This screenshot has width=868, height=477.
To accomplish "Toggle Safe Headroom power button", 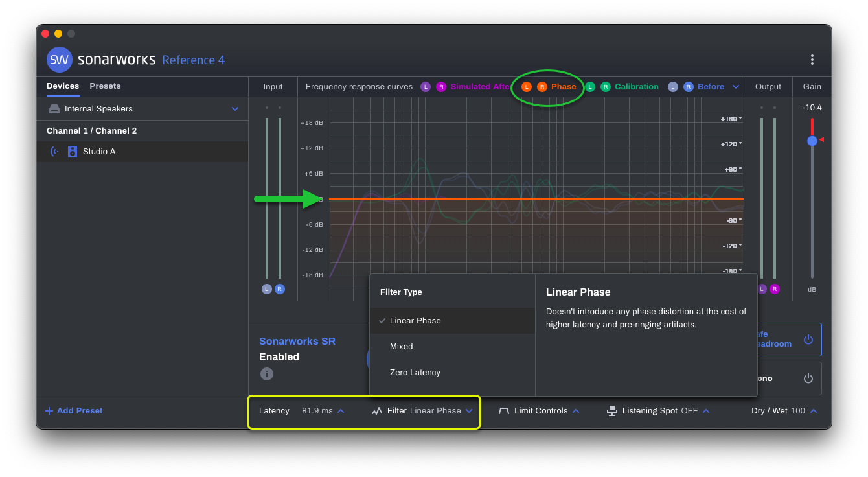I will 808,340.
